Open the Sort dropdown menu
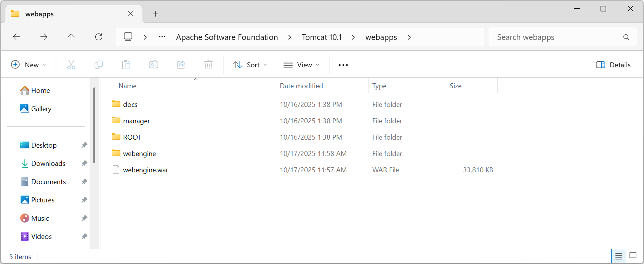This screenshot has width=644, height=264. point(250,65)
